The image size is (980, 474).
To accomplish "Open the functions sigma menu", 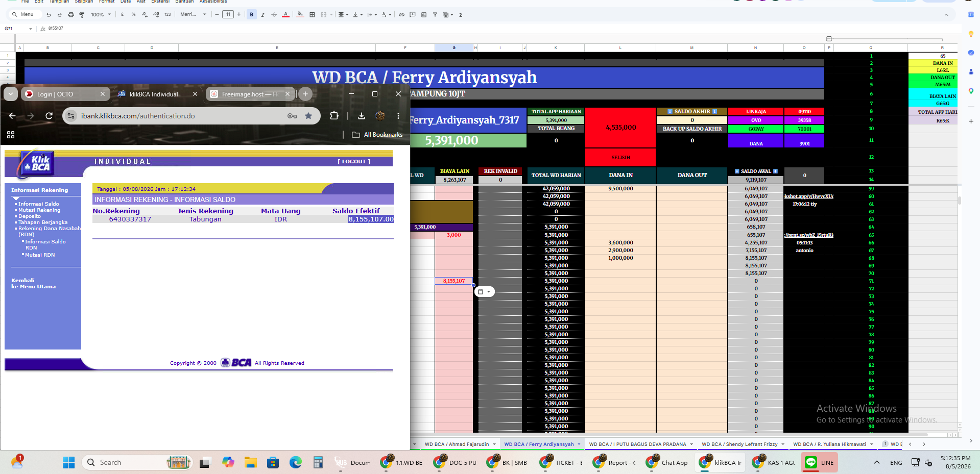I will point(461,15).
